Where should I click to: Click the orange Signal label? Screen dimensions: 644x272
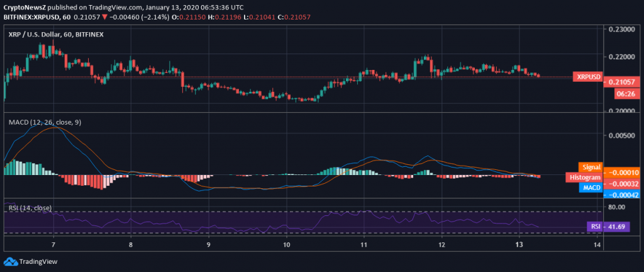coord(591,167)
